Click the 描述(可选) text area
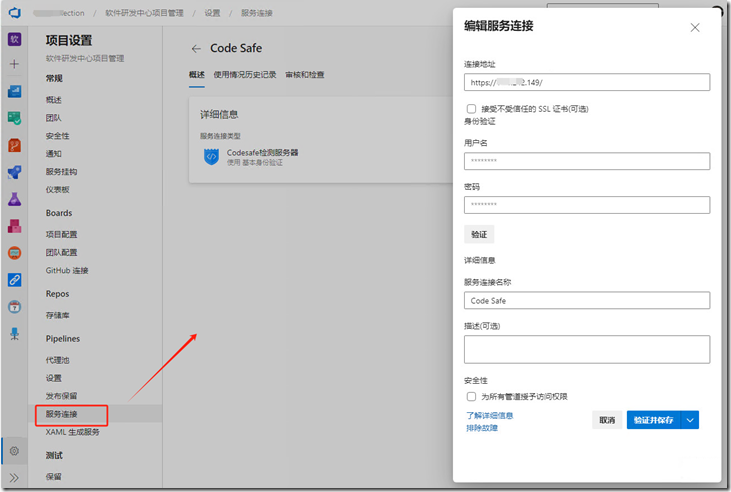The width and height of the screenshot is (731, 492). (587, 349)
